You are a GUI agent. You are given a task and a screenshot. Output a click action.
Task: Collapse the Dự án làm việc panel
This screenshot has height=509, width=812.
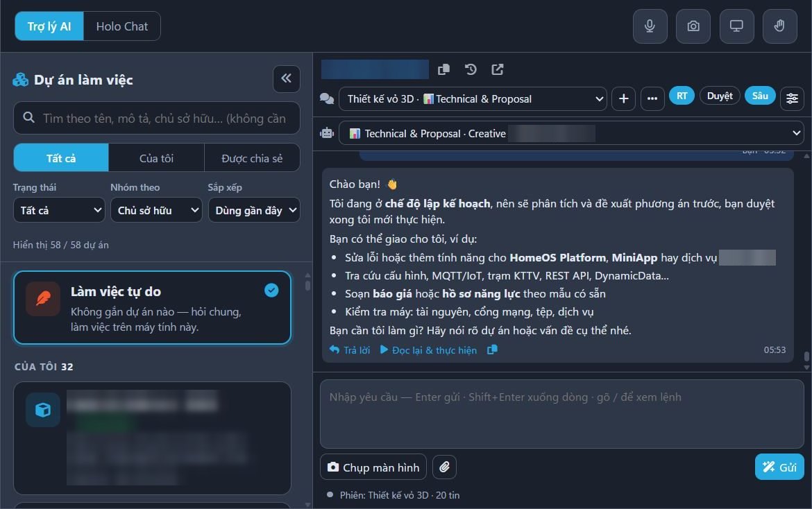[287, 78]
